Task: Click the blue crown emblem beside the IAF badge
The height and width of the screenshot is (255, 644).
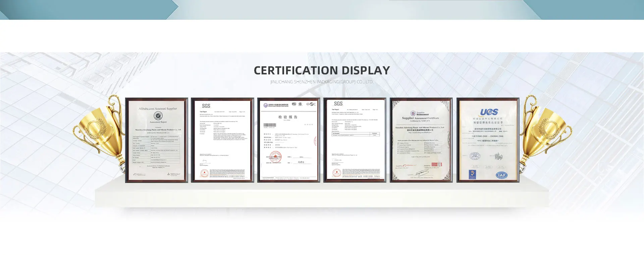Action: pyautogui.click(x=472, y=174)
